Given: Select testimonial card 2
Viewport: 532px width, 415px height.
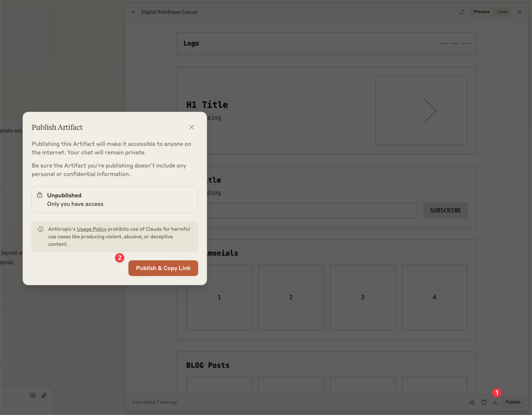Looking at the screenshot, I should 291,298.
